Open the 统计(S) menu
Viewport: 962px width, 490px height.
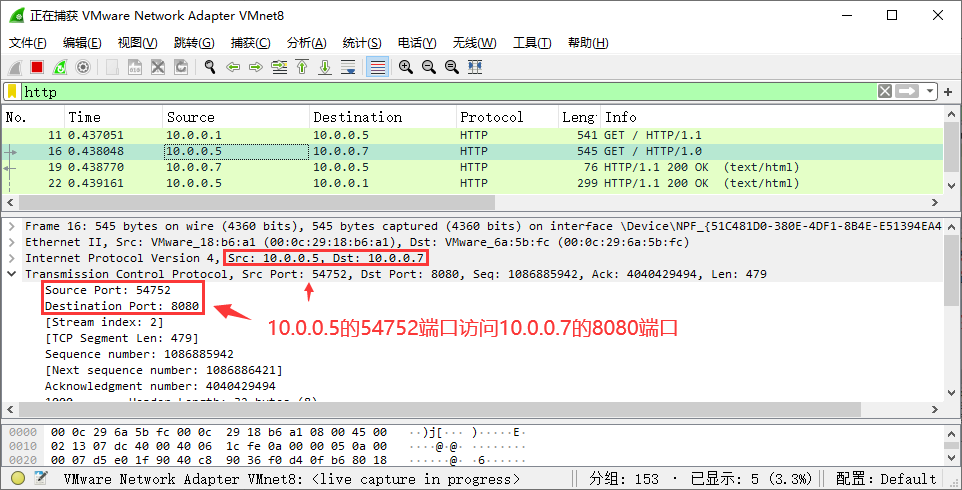(x=362, y=43)
